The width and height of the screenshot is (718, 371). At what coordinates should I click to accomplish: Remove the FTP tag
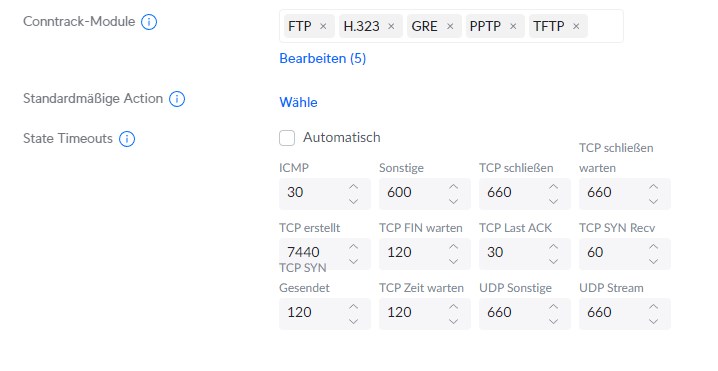tap(323, 26)
